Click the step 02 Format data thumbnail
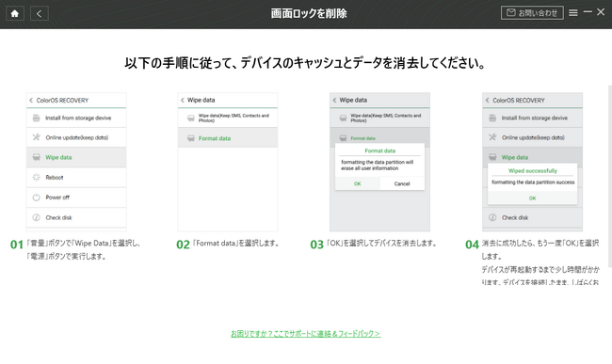The width and height of the screenshot is (612, 364). click(x=228, y=162)
